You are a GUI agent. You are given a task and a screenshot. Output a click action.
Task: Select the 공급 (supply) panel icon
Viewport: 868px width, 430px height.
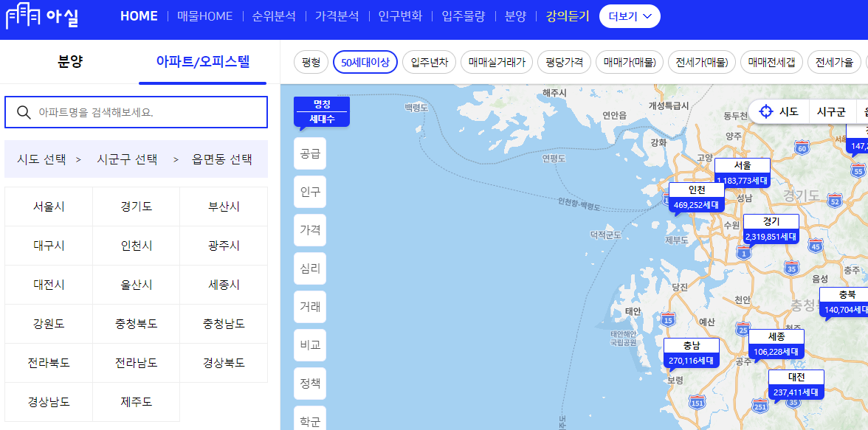click(x=309, y=153)
